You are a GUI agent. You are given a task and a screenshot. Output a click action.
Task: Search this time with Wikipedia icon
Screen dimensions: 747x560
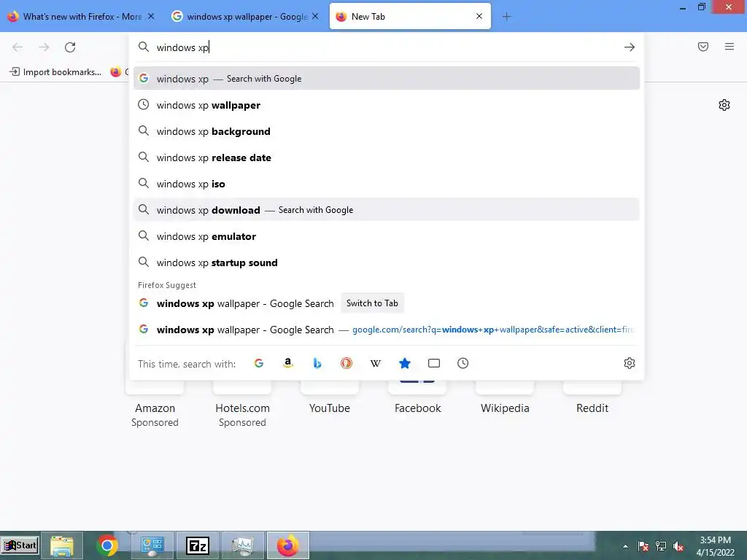pyautogui.click(x=376, y=363)
